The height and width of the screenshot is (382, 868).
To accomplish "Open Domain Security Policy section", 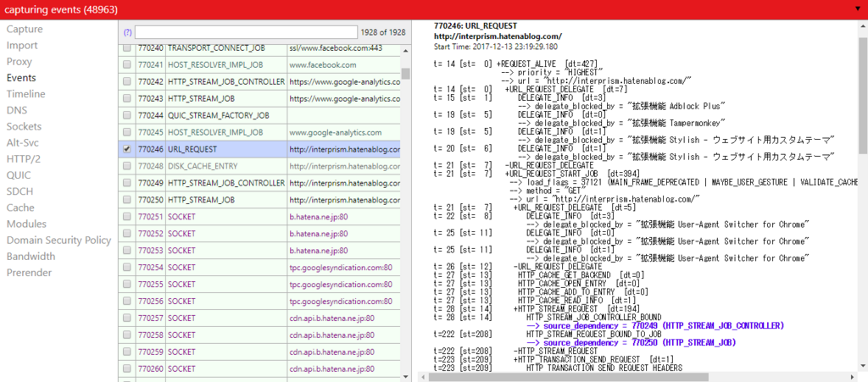I will click(x=58, y=240).
